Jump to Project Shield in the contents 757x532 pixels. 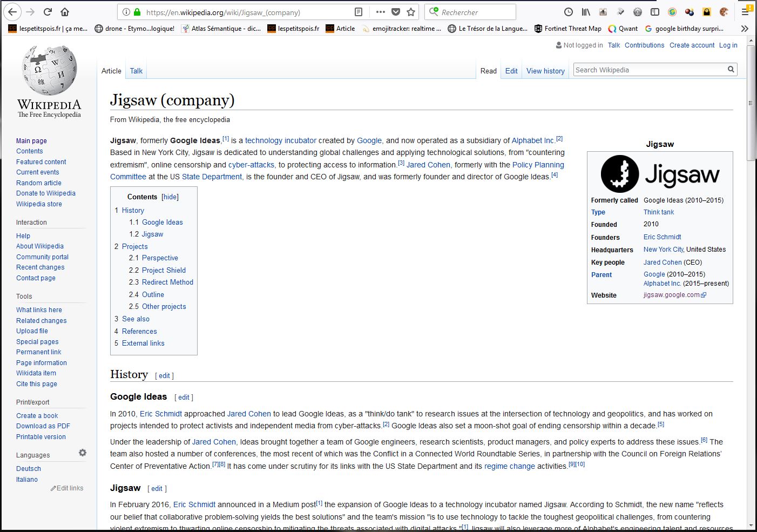click(164, 270)
